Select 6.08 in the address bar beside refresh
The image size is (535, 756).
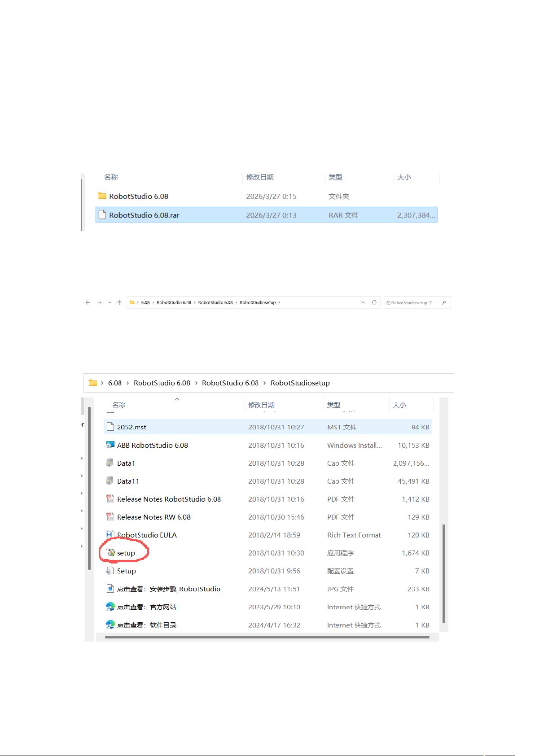[145, 302]
